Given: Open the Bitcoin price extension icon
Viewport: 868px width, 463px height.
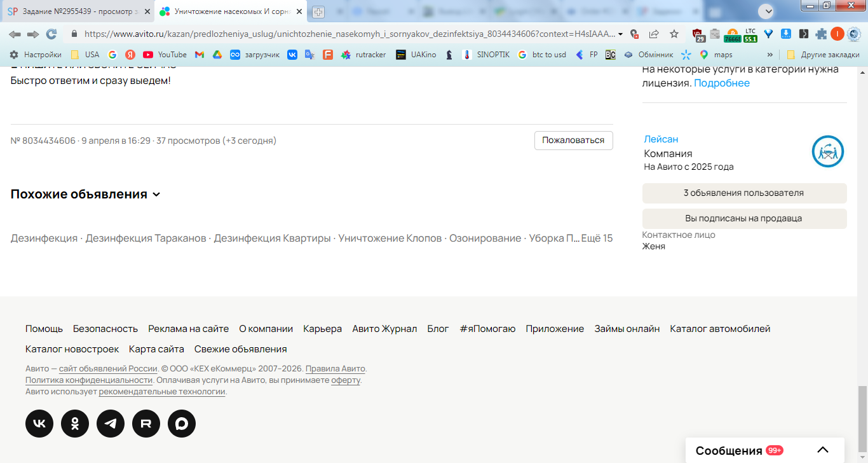Looking at the screenshot, I should click(x=733, y=34).
